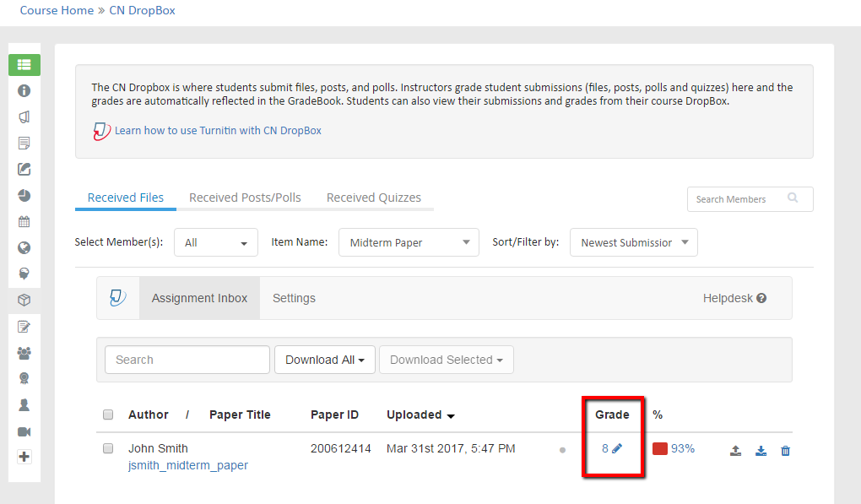This screenshot has width=861, height=504.
Task: Switch to the Received Posts/Polls tab
Action: tap(245, 198)
